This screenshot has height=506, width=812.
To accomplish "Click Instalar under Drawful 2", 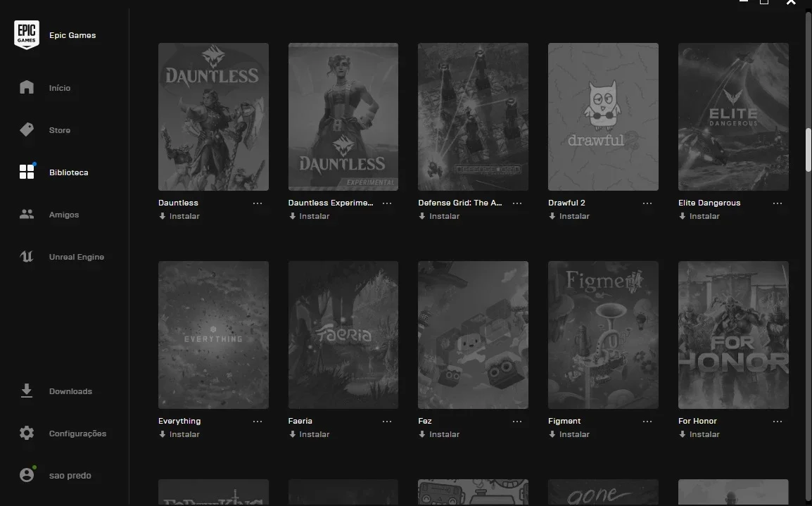I will click(569, 216).
